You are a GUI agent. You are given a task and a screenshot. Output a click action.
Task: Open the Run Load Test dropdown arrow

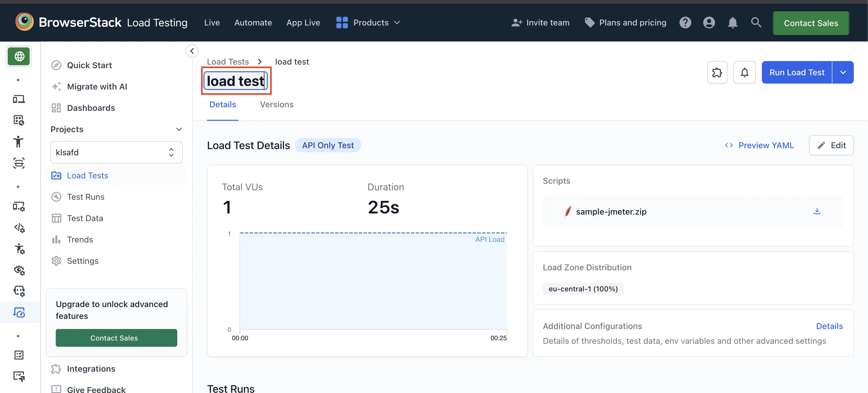[843, 72]
